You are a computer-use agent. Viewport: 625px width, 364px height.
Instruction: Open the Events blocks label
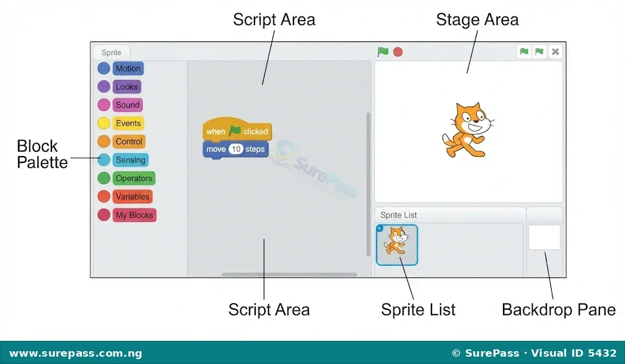(x=128, y=123)
